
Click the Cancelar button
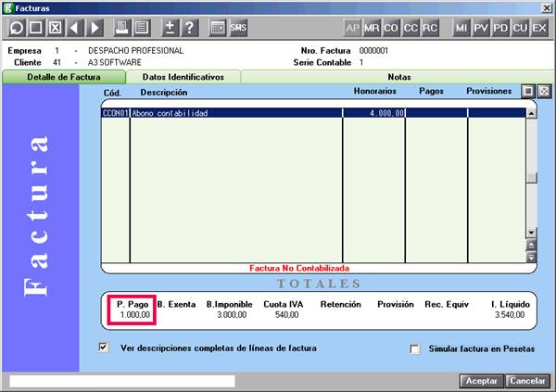pos(527,381)
